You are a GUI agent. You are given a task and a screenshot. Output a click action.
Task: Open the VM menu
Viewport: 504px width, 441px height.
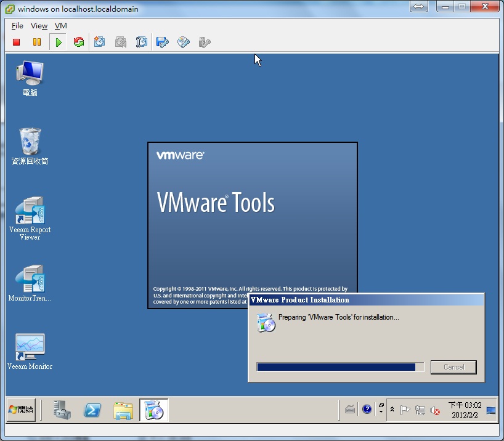pos(60,26)
